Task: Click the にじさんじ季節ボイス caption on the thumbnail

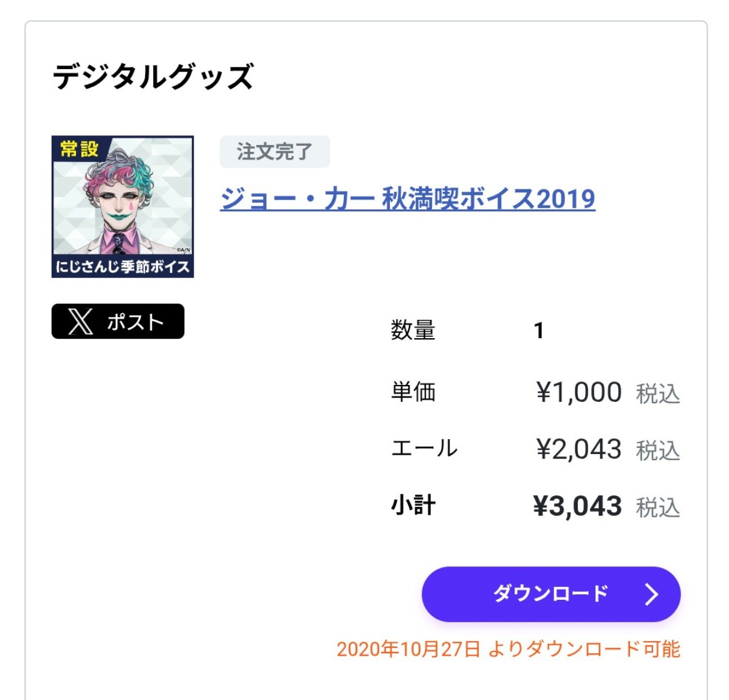Action: click(123, 267)
